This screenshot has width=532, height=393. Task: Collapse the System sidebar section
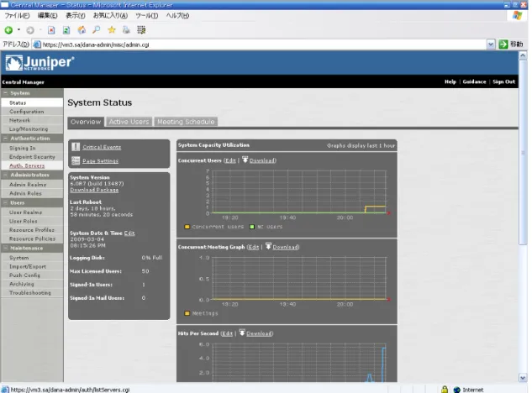point(5,93)
